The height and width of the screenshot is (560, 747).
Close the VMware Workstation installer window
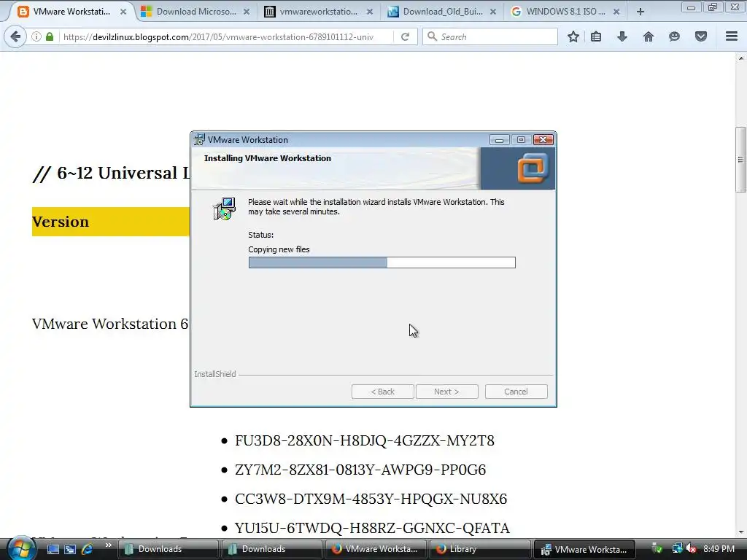(543, 139)
